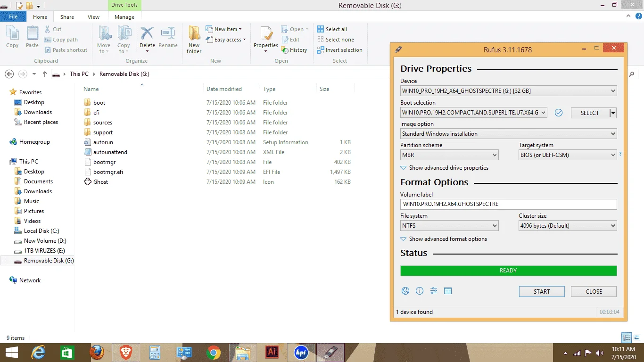
Task: Click History in the Open group
Action: click(x=294, y=50)
